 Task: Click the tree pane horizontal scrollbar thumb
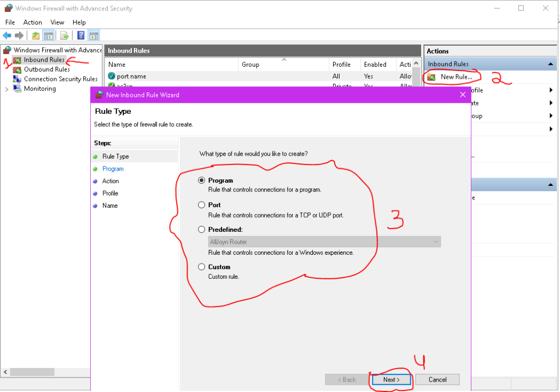click(32, 372)
